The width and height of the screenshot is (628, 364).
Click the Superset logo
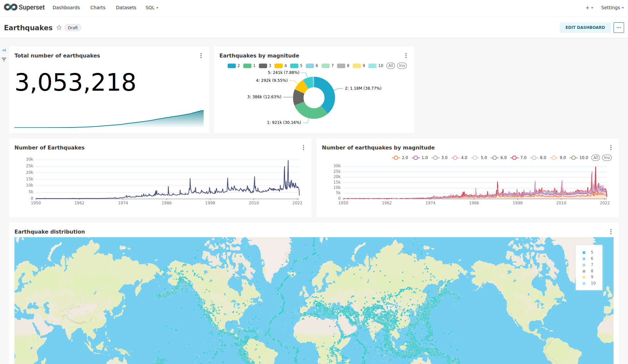24,7
